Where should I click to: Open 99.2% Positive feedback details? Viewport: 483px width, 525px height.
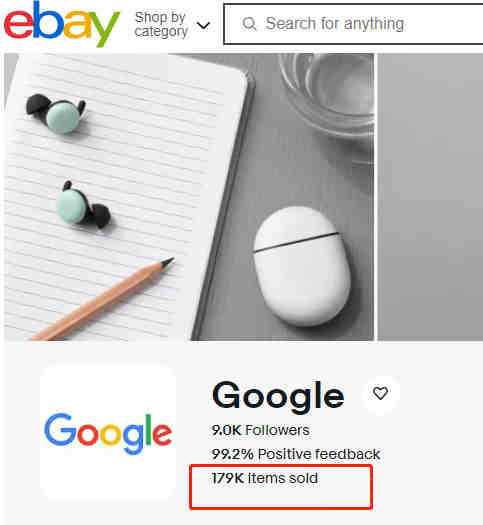pos(296,454)
